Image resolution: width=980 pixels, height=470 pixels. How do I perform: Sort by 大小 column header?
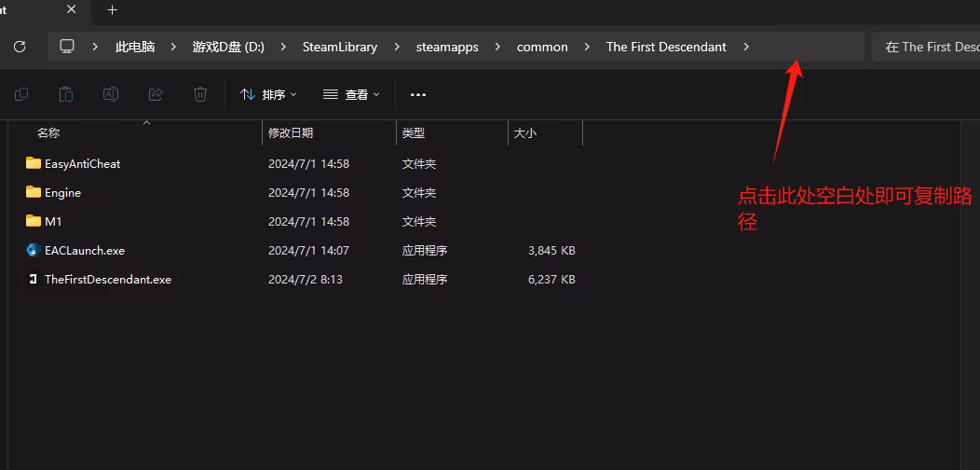coord(525,132)
